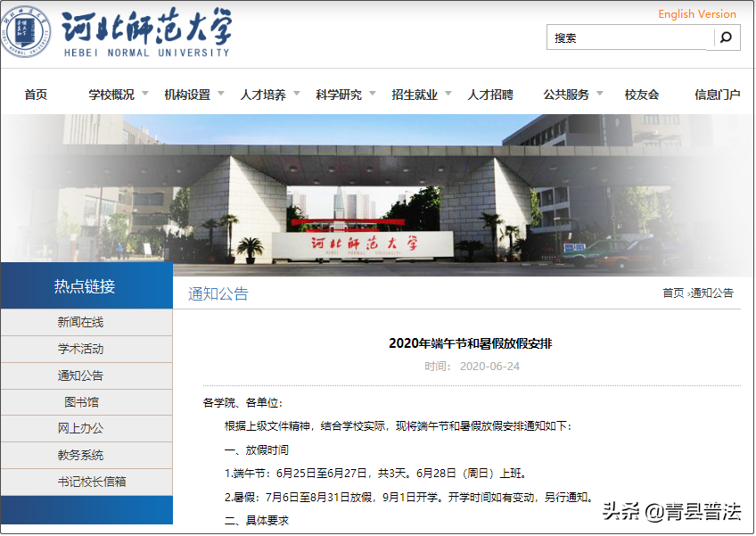This screenshot has width=756, height=536.
Task: Open the 科学研究 menu
Action: tap(339, 95)
